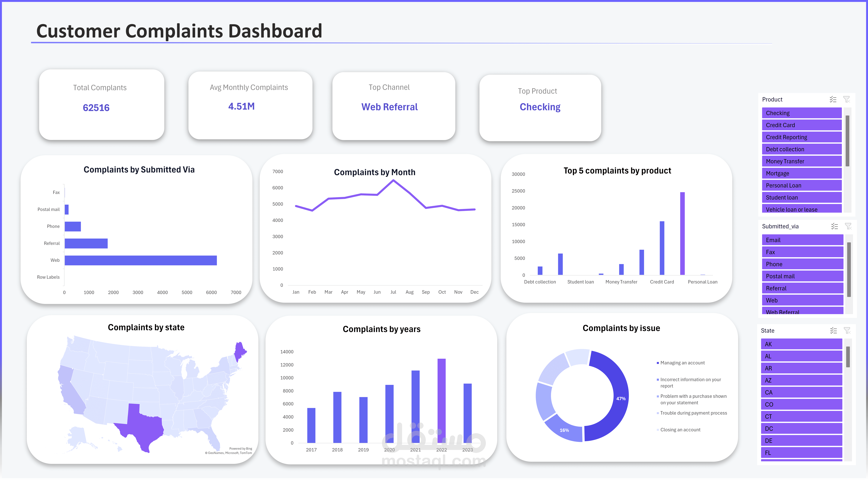
Task: Filter by Phone in Submitted_via slicer
Action: tap(803, 264)
